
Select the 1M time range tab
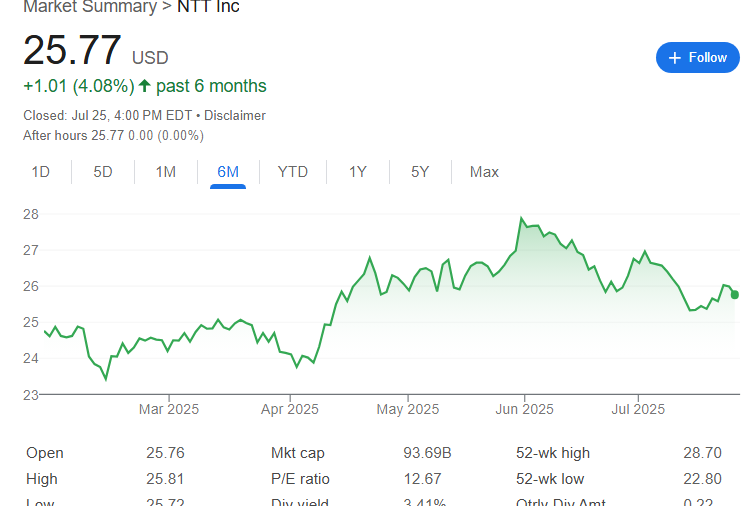coord(165,172)
